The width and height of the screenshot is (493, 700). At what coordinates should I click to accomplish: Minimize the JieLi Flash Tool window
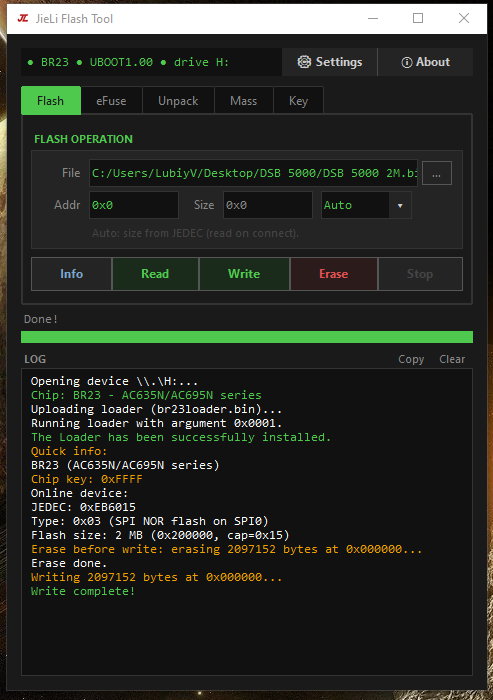pos(373,18)
